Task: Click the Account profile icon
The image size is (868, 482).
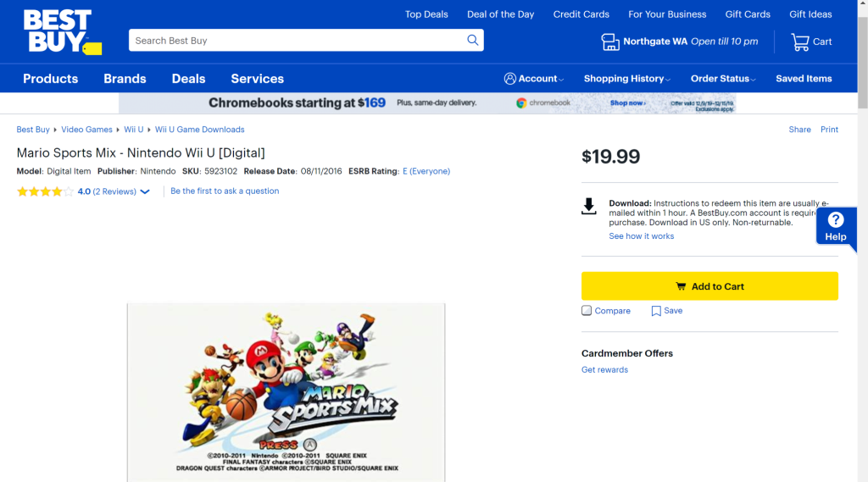Action: (510, 79)
